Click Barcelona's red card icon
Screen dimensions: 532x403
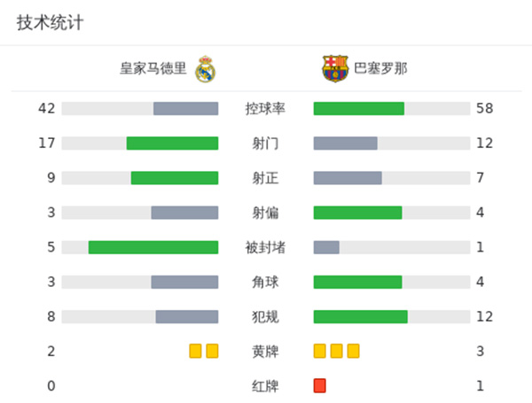click(x=319, y=385)
